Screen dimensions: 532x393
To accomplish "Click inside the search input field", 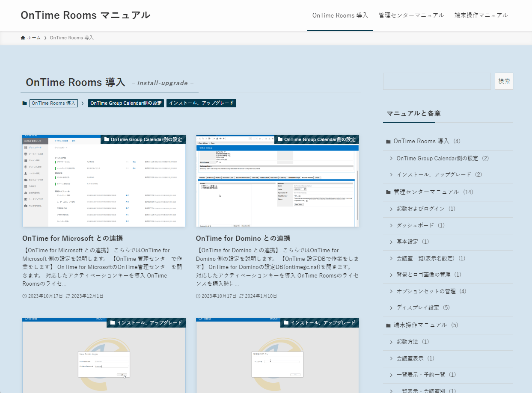I will tap(436, 81).
